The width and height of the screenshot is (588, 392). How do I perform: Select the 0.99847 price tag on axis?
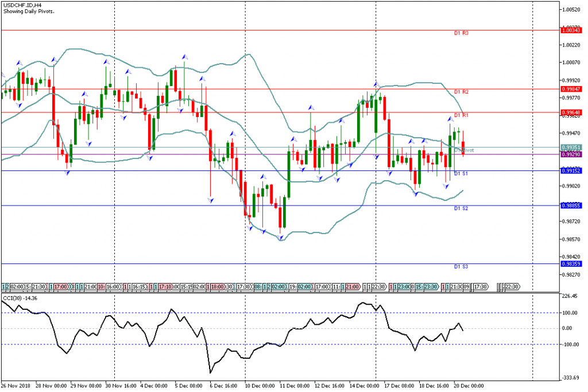point(572,89)
